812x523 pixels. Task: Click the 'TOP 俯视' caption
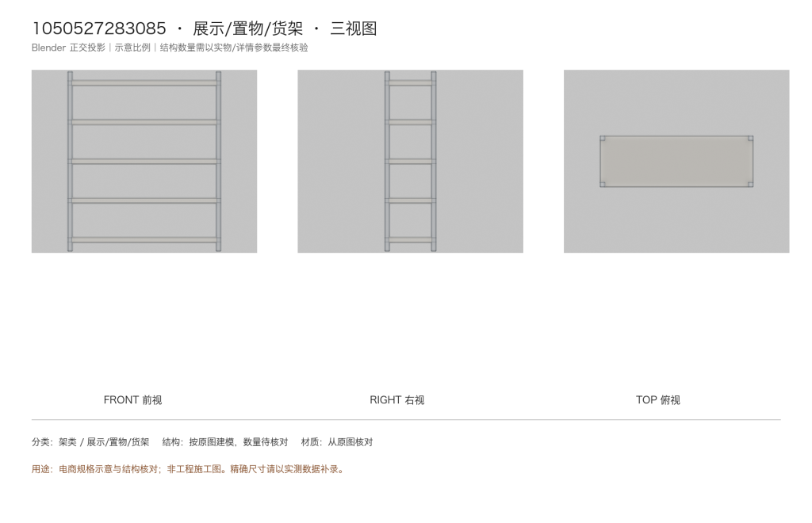tap(658, 400)
